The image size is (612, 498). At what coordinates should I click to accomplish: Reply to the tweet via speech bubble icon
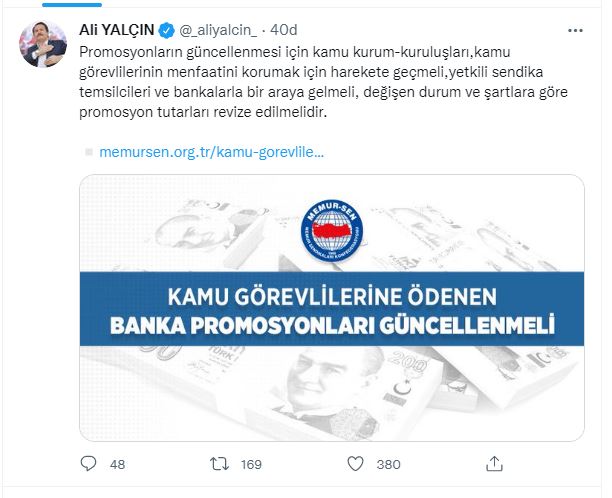click(88, 464)
